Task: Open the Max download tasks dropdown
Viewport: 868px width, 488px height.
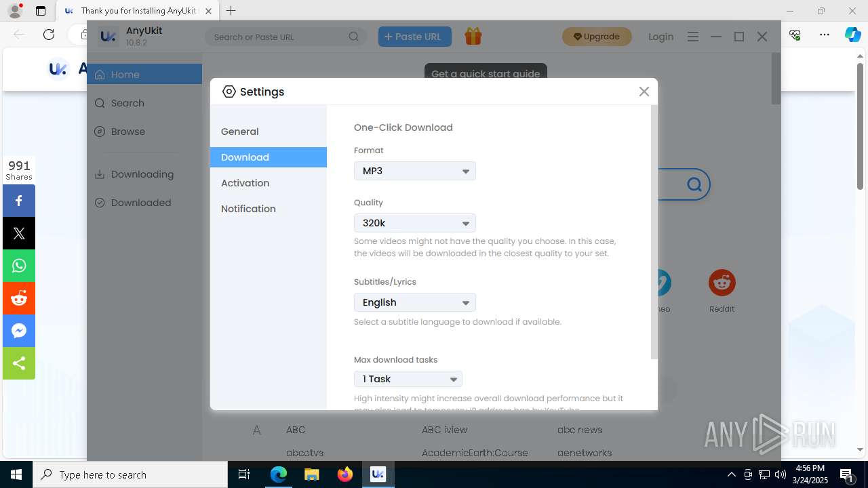Action: coord(408,379)
